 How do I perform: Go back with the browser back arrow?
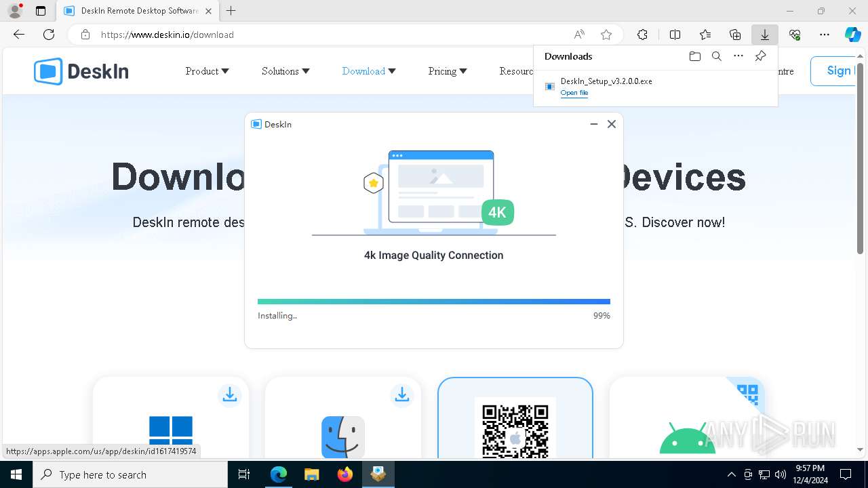[x=19, y=35]
